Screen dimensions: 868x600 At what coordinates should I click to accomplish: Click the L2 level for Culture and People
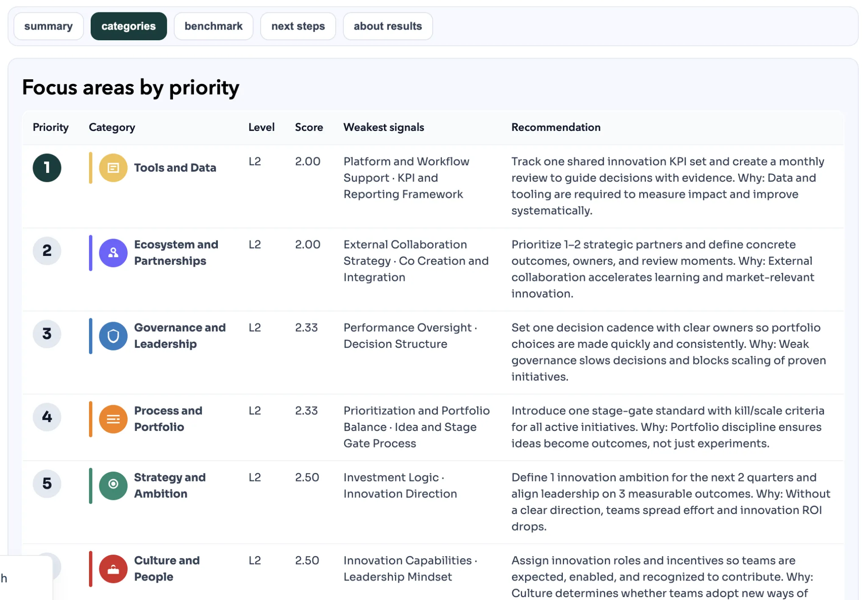click(255, 560)
